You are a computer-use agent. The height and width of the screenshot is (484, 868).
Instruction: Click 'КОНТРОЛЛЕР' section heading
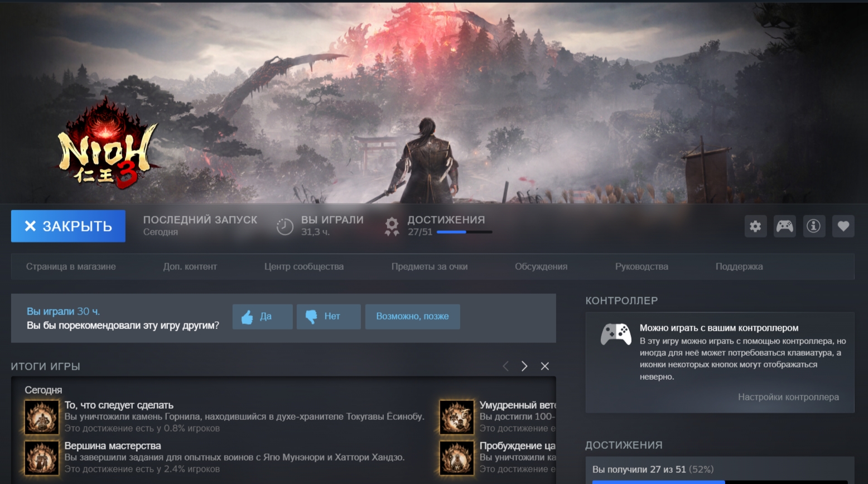click(621, 301)
